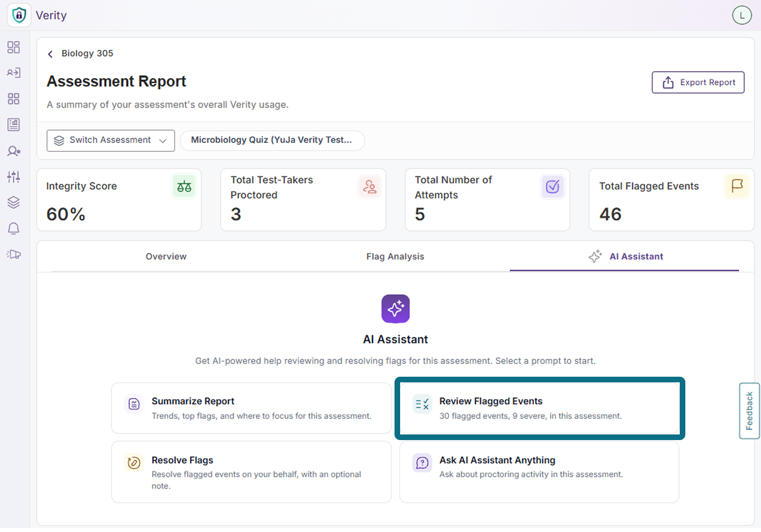761x532 pixels.
Task: Open the dashboard icon in sidebar
Action: coord(13,47)
